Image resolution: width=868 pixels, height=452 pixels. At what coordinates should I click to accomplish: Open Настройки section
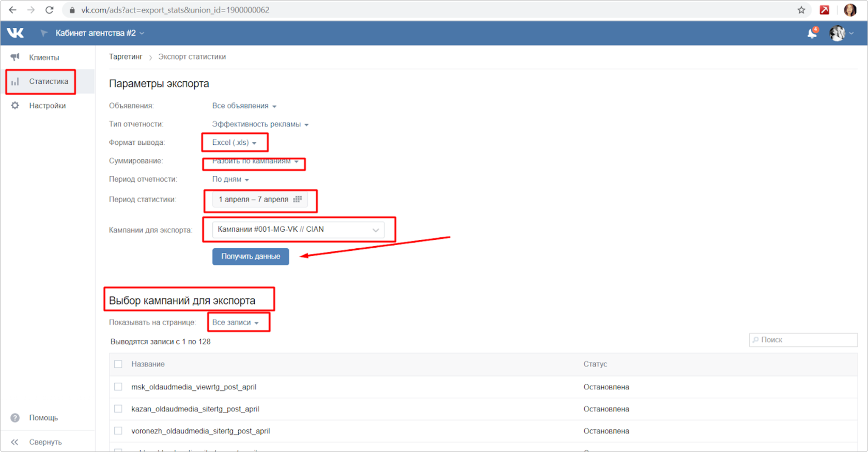click(x=48, y=106)
